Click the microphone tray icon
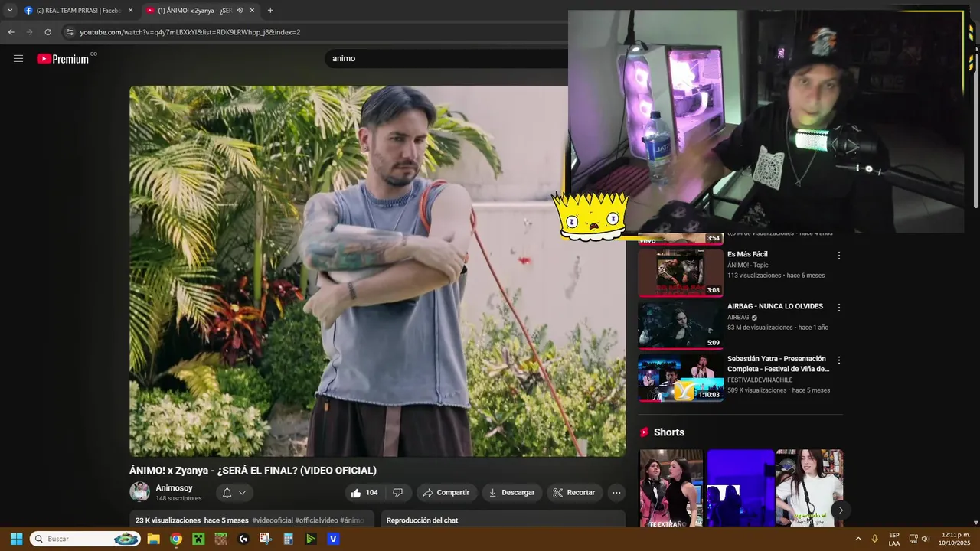The width and height of the screenshot is (980, 551). [875, 539]
